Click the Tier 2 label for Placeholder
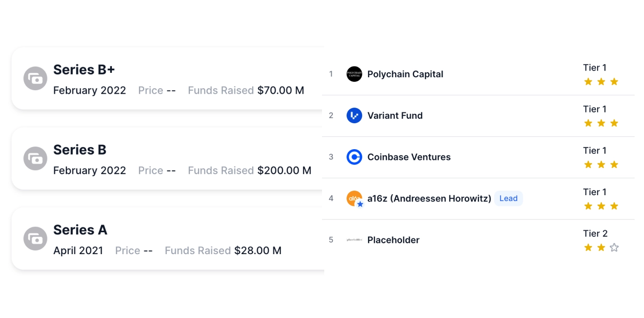This screenshot has height=318, width=644. (595, 234)
